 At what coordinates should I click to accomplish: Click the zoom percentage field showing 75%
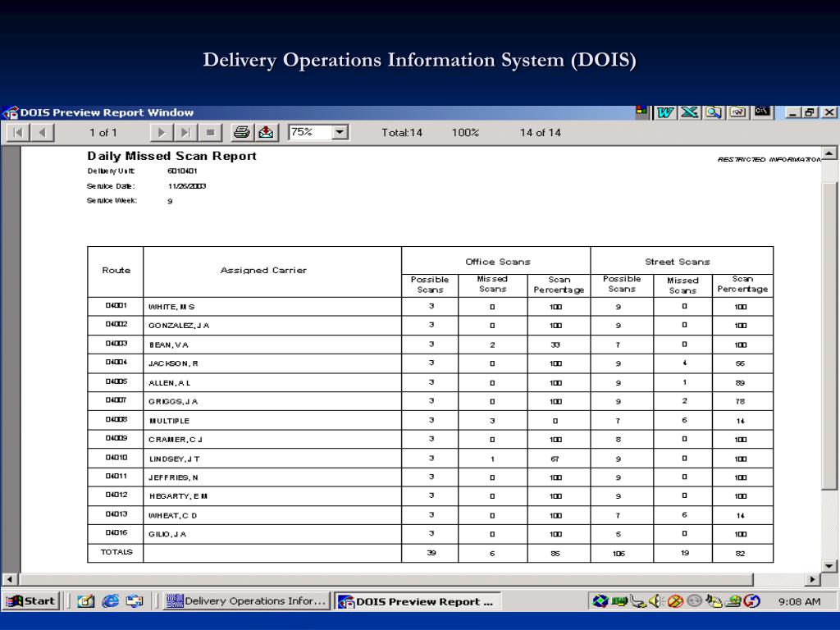pyautogui.click(x=309, y=132)
